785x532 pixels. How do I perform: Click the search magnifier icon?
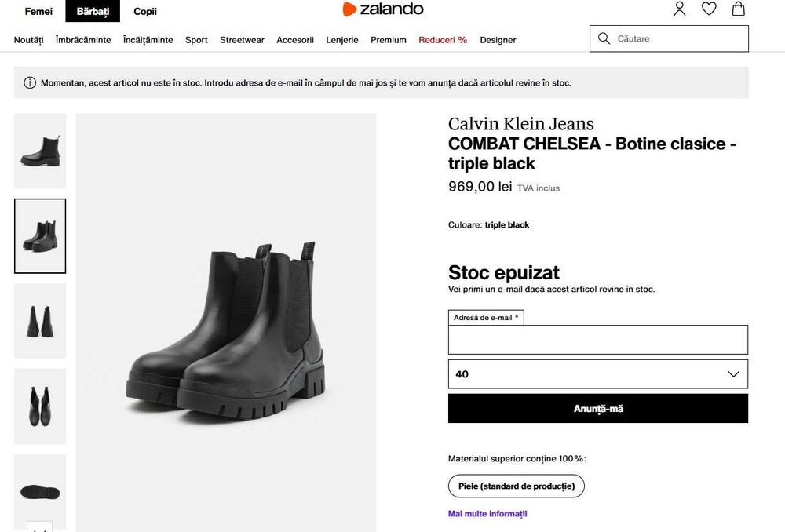coord(604,38)
